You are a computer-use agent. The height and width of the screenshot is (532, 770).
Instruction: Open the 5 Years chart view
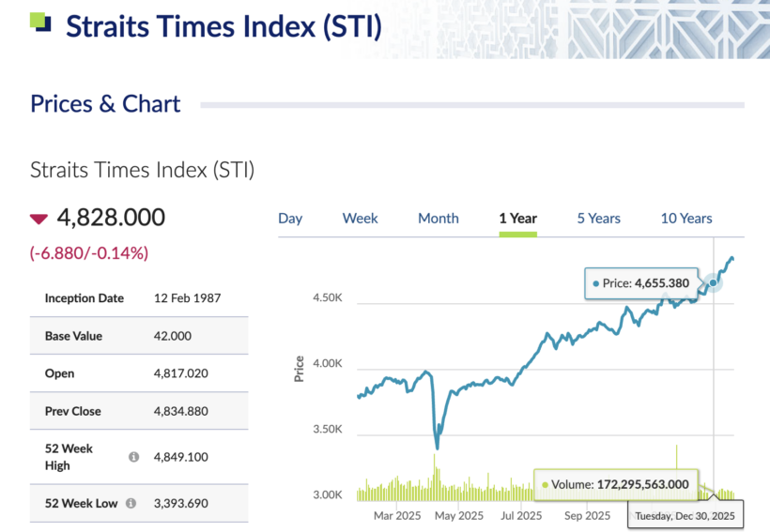point(598,219)
